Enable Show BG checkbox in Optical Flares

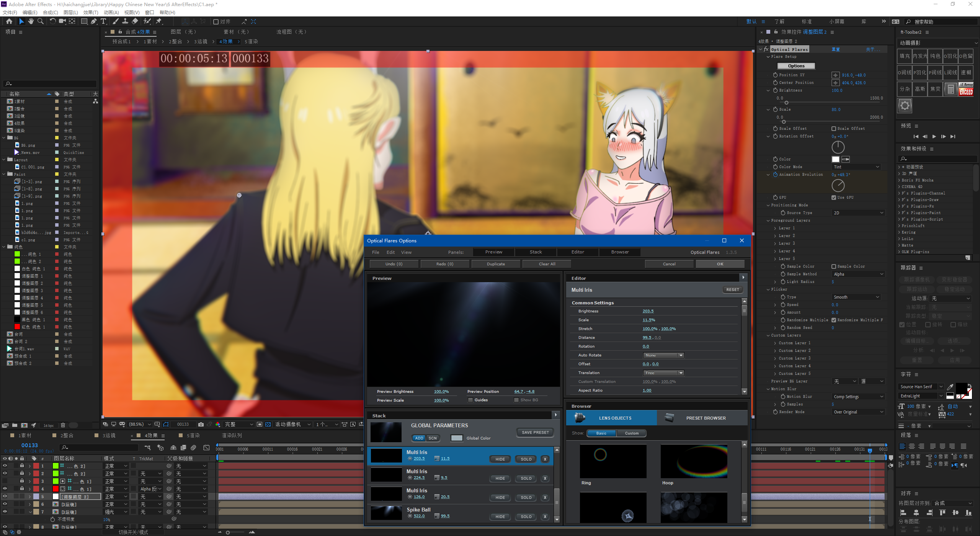pyautogui.click(x=516, y=400)
